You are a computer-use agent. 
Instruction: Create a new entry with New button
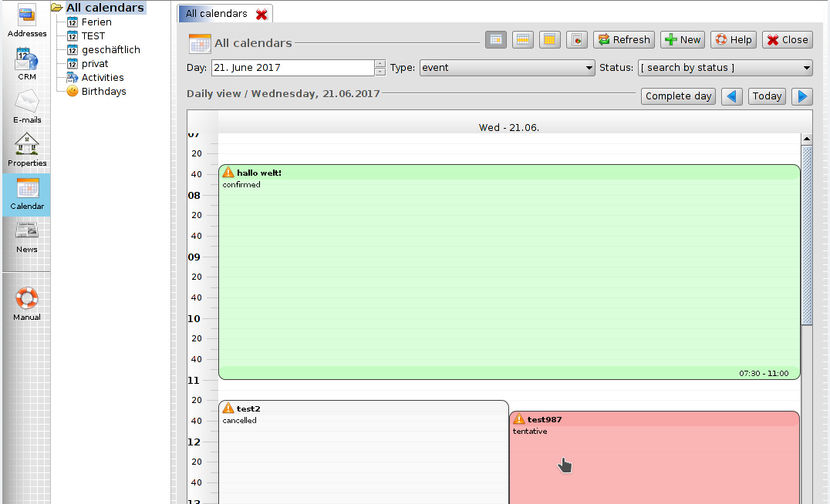coord(682,40)
